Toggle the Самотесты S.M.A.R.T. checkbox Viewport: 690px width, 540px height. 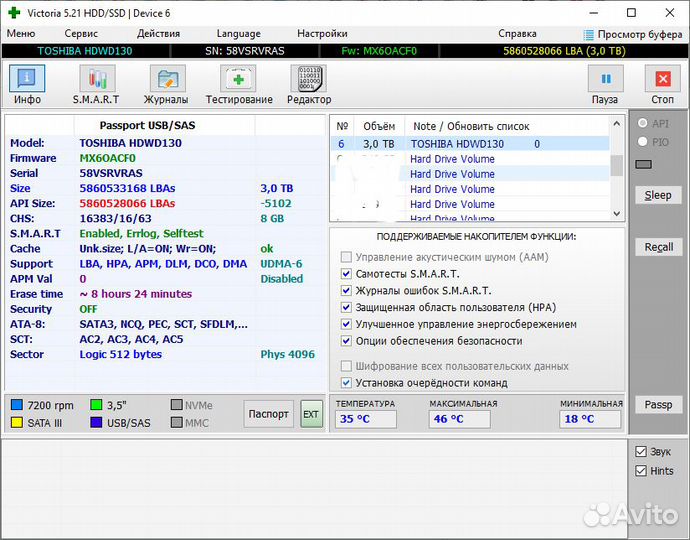pos(346,273)
